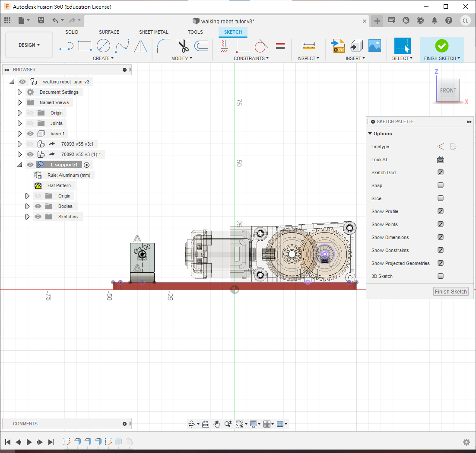
Task: Hide base:1 component with eye icon
Action: 30,134
